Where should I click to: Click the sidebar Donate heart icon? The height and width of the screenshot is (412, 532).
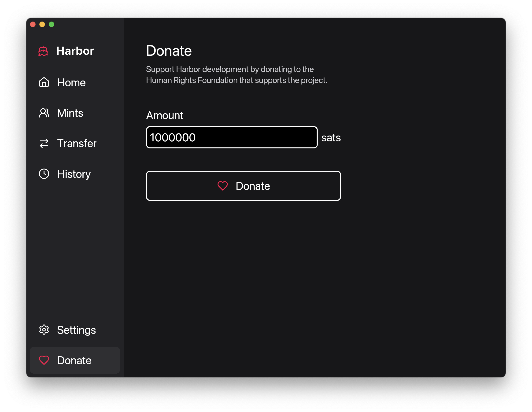[44, 360]
